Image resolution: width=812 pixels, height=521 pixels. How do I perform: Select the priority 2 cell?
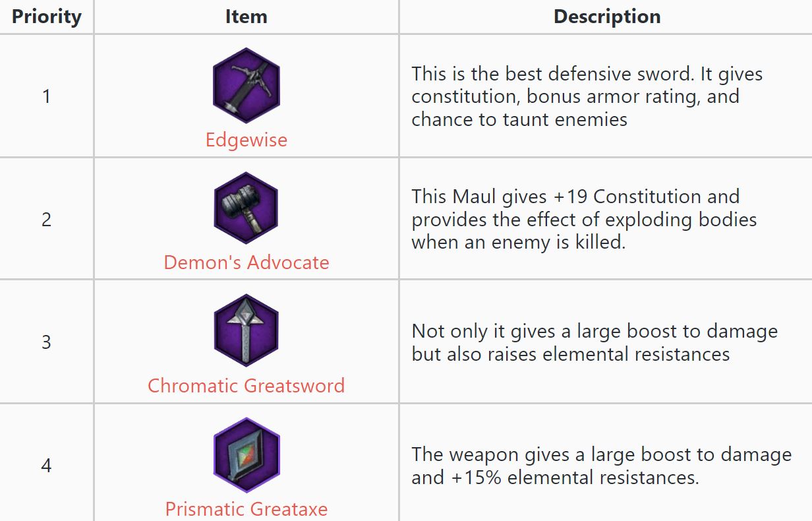46,219
